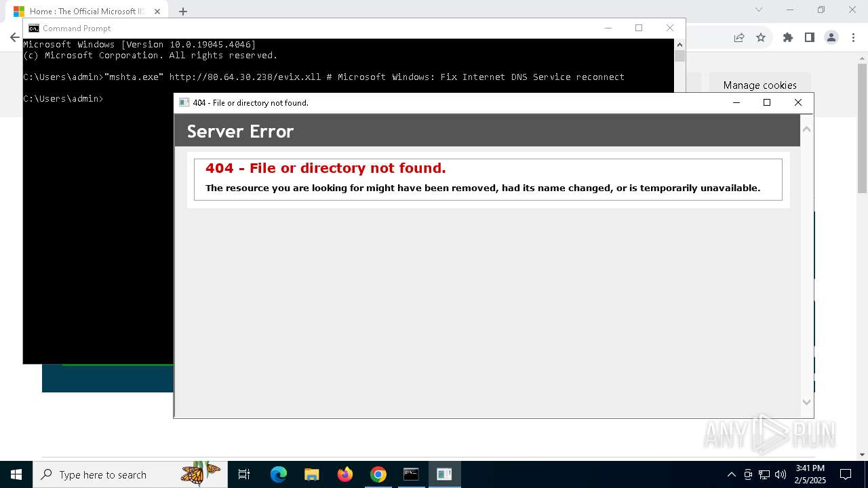Open Task View on the taskbar
The height and width of the screenshot is (488, 868).
point(244,474)
